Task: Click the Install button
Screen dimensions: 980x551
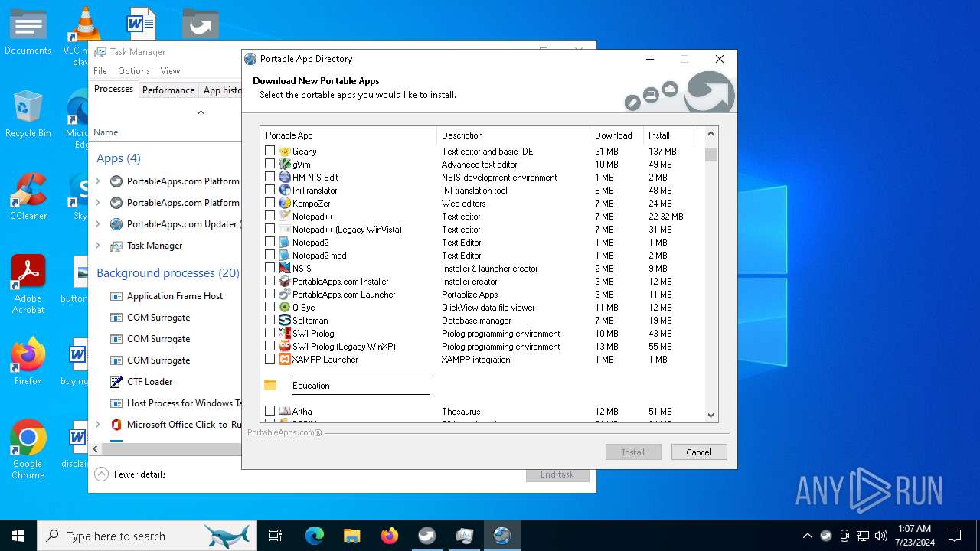Action: (x=633, y=452)
